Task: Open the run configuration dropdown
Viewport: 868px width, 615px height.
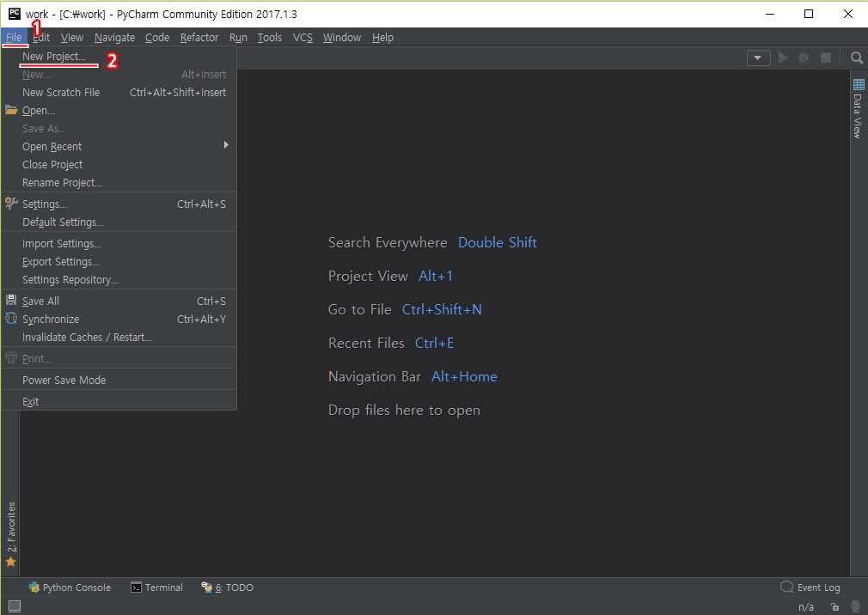Action: [758, 58]
